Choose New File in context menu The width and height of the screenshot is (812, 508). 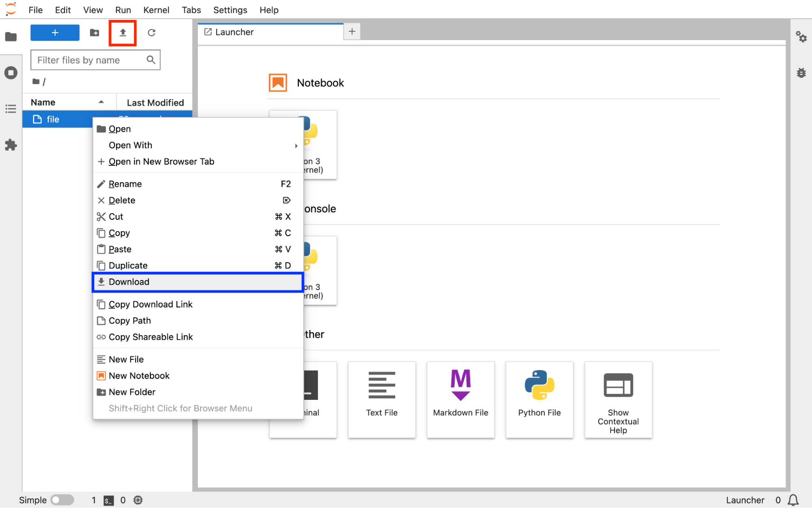198,359
